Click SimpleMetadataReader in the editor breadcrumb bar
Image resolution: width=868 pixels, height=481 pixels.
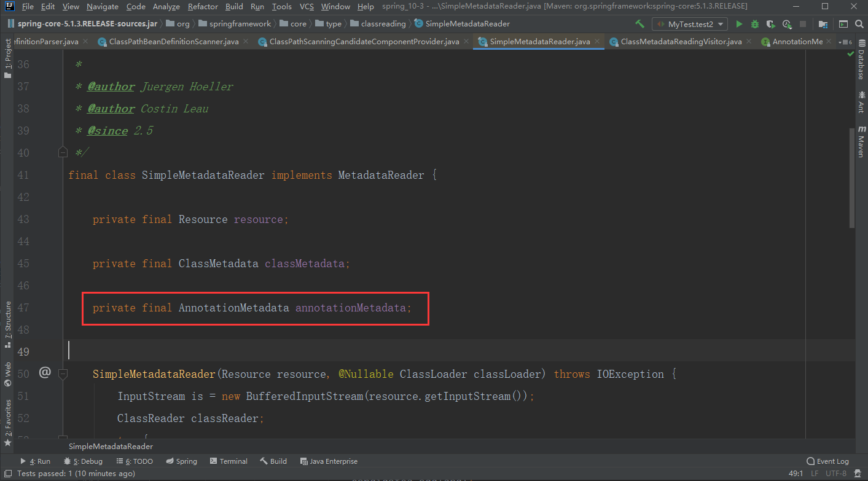111,447
